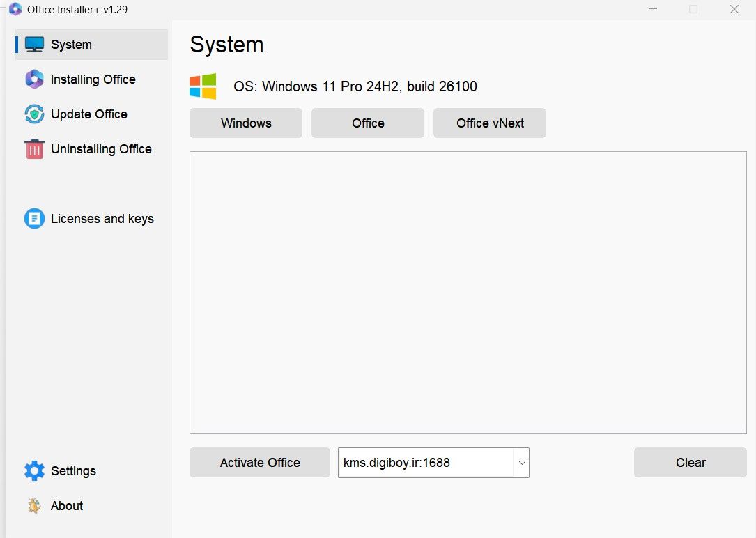This screenshot has width=756, height=538.
Task: Click the Installing Office purple icon
Action: (34, 79)
